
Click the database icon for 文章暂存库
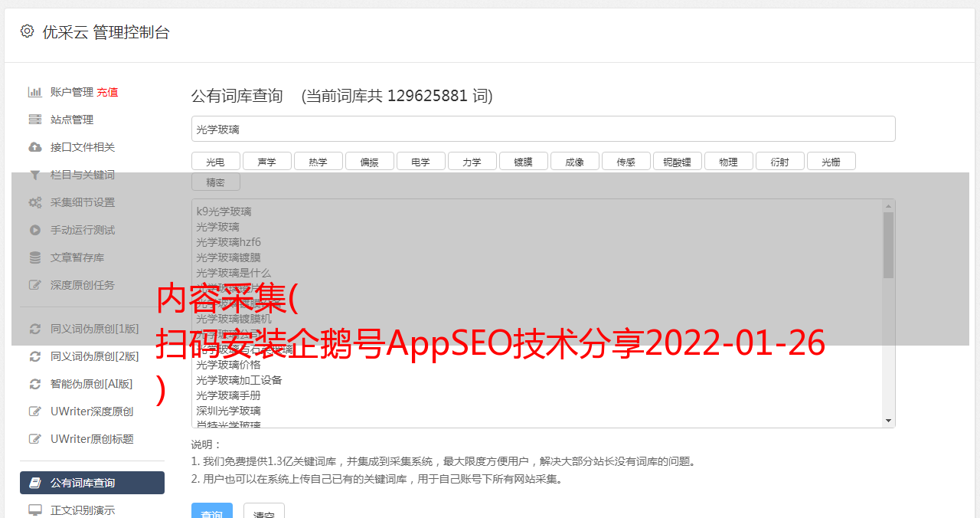[34, 257]
